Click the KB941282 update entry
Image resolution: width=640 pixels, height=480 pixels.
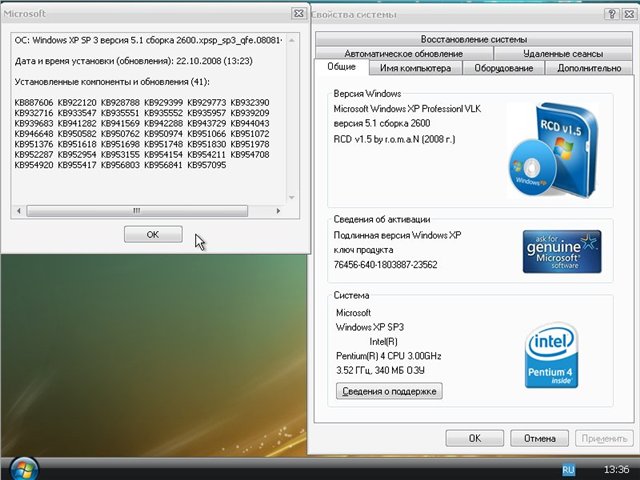click(x=77, y=123)
